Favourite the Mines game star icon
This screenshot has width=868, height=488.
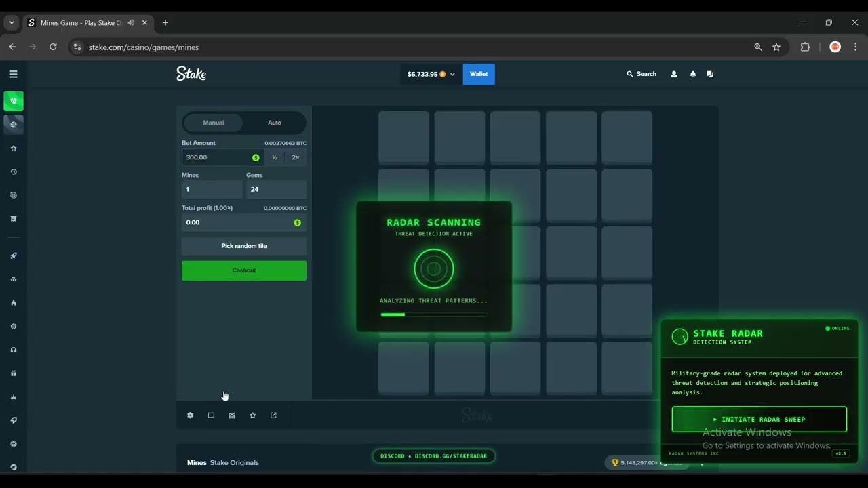[252, 415]
